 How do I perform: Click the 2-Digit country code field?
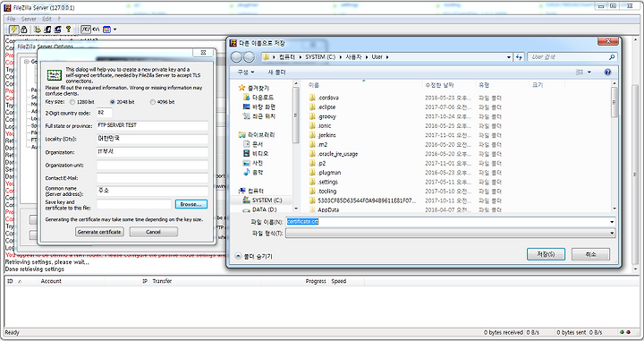click(105, 113)
